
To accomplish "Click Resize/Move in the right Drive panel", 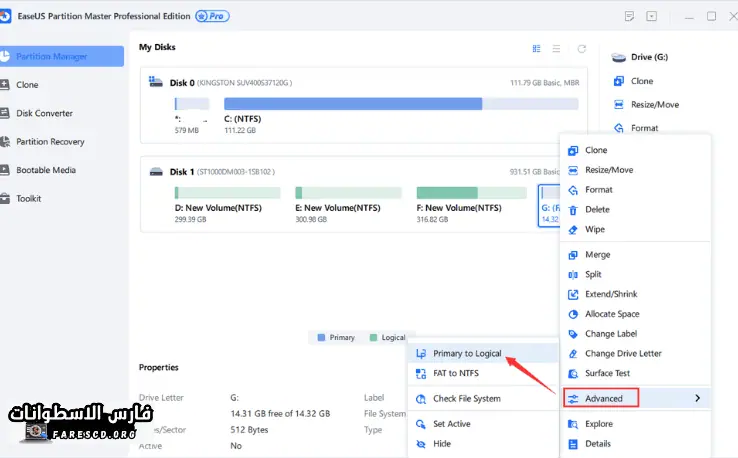I will [x=655, y=104].
